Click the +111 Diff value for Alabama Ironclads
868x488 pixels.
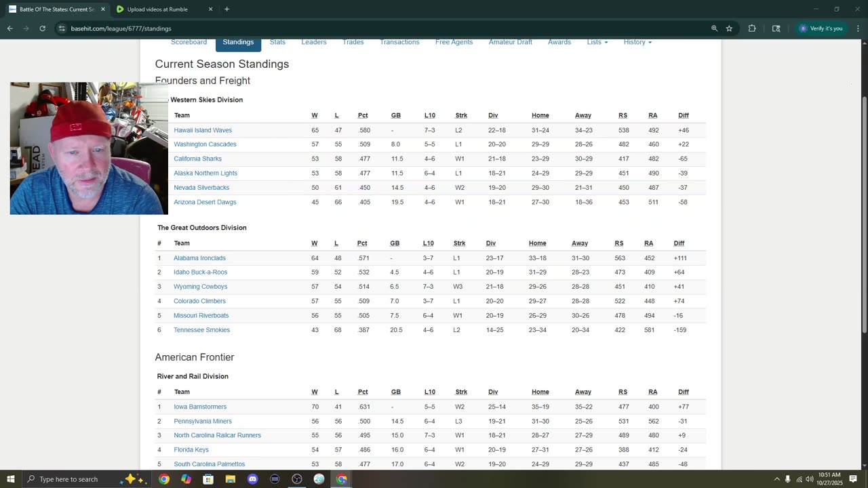point(680,258)
